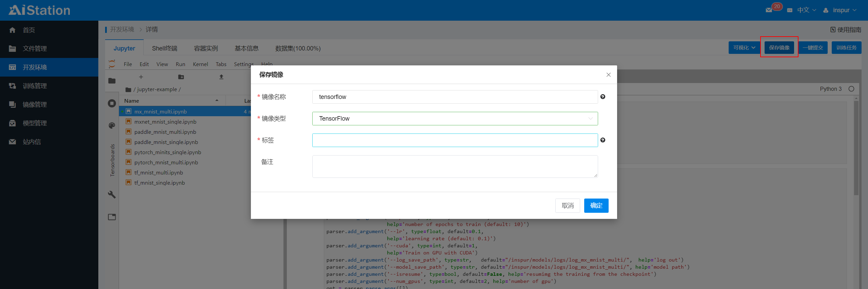Viewport: 868px width, 289px height.
Task: Switch to the Shell终端 tab
Action: pos(164,48)
